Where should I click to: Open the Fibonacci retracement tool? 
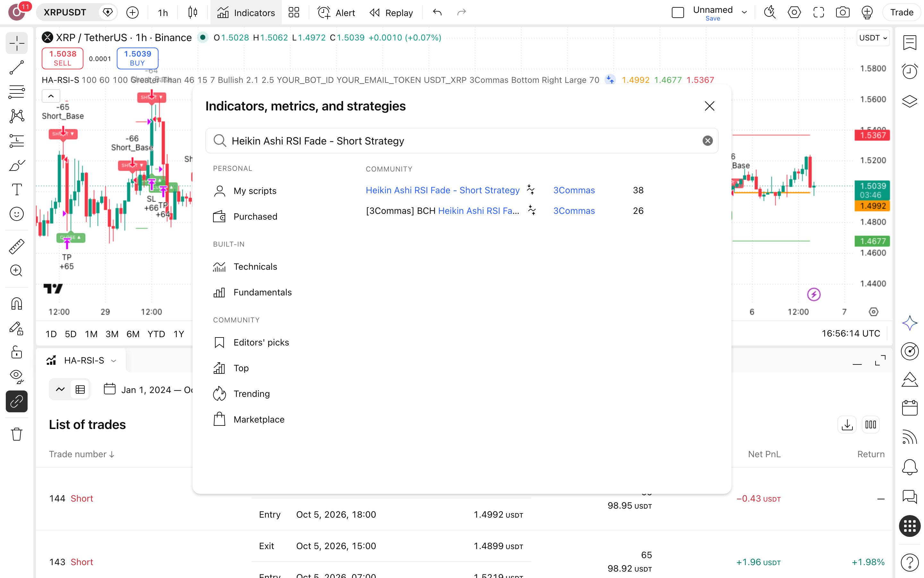[x=16, y=92]
